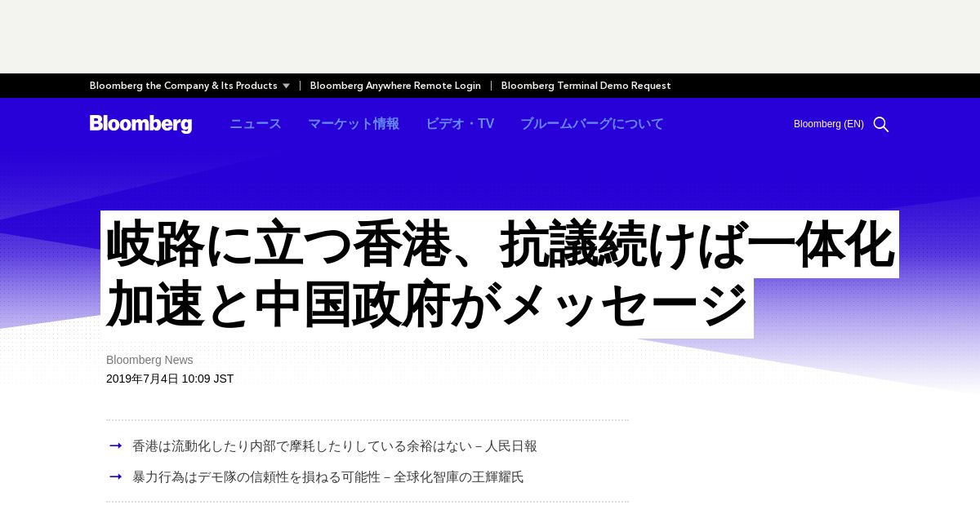The image size is (980, 514).
Task: Open Bloomberg Terminal Demo Request link
Action: coord(586,86)
